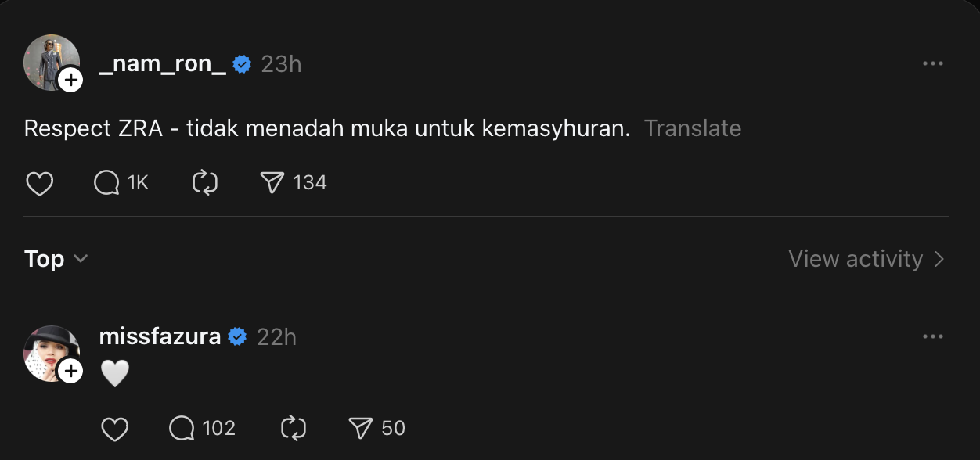Click the 23h post timestamp
This screenshot has height=460, width=980.
281,64
